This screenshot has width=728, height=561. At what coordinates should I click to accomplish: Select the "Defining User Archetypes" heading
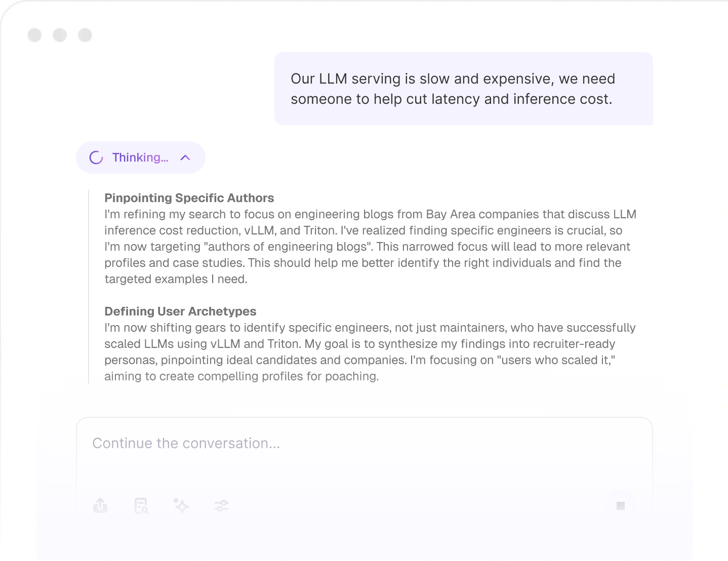tap(180, 311)
